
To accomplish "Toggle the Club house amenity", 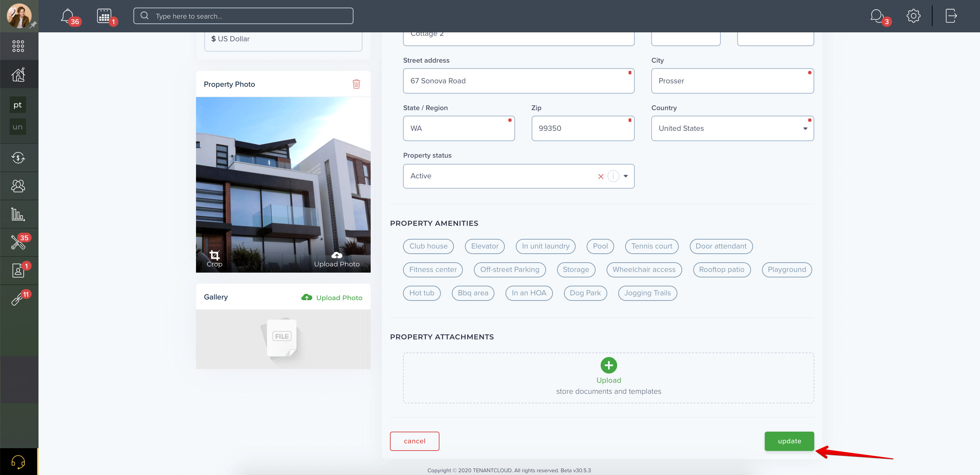I will pos(428,246).
